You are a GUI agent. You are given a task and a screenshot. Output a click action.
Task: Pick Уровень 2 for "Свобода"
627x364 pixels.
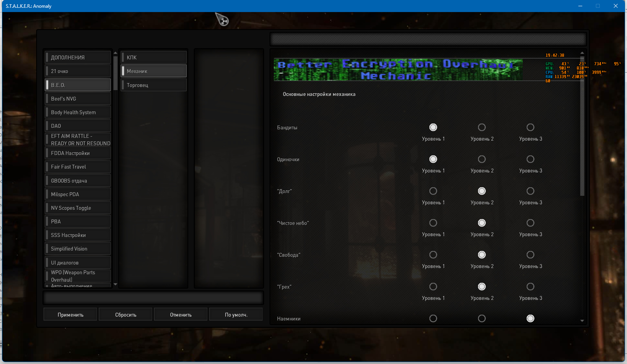click(482, 255)
